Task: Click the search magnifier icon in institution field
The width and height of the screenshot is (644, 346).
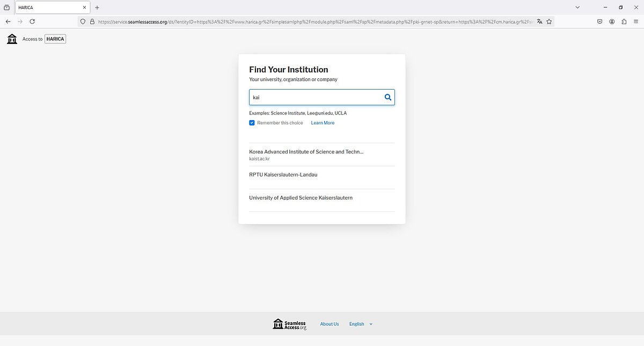Action: [388, 97]
